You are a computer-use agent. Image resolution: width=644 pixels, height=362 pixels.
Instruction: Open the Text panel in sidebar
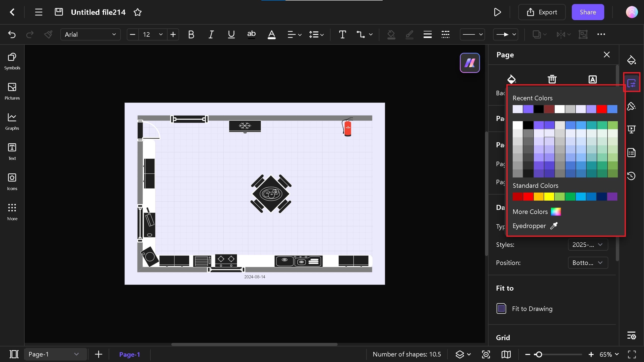[12, 152]
